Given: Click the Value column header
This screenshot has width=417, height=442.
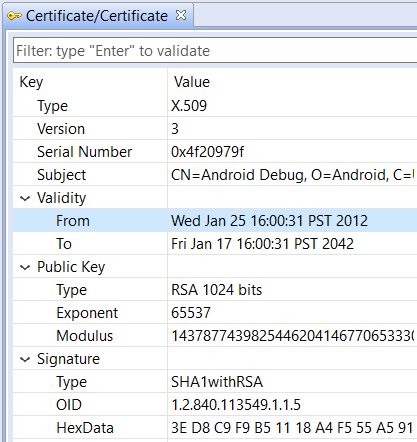Looking at the screenshot, I should click(x=192, y=82).
